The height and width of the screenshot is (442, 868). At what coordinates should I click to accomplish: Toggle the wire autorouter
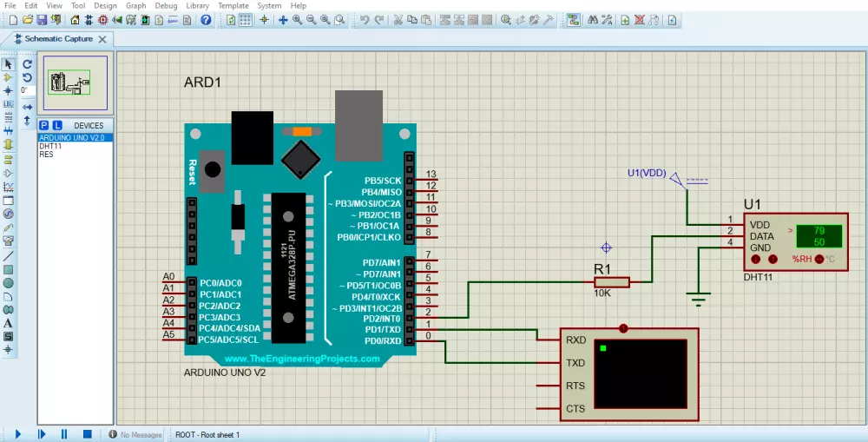tap(574, 19)
